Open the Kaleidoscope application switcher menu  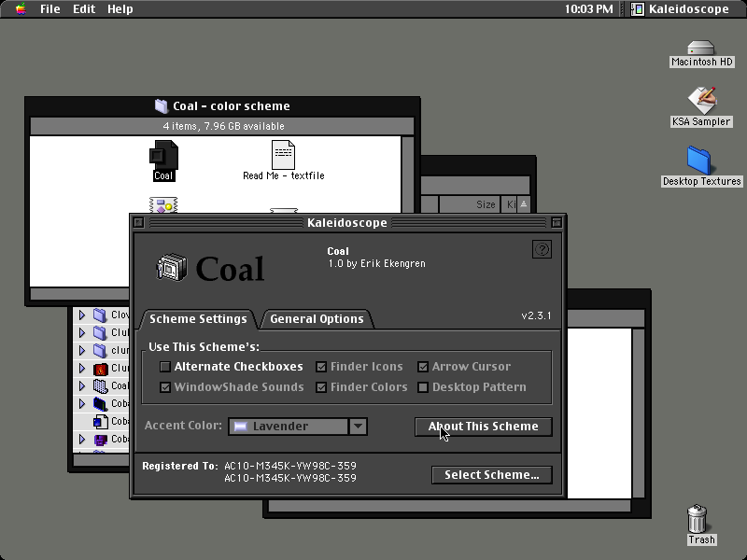coord(681,9)
